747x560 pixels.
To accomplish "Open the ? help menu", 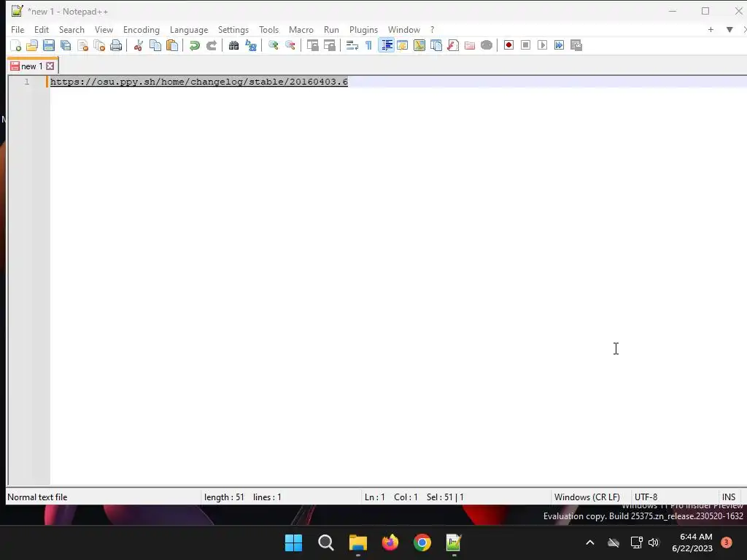I will coord(432,29).
